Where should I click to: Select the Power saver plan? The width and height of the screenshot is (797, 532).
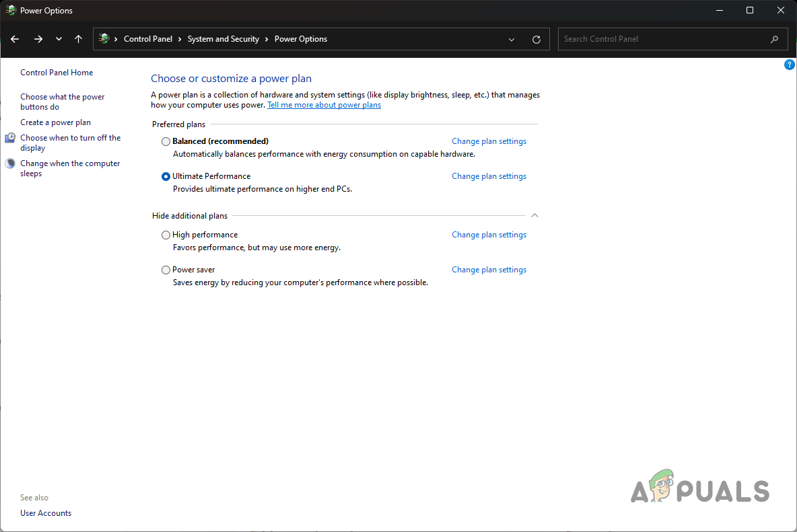coord(166,270)
